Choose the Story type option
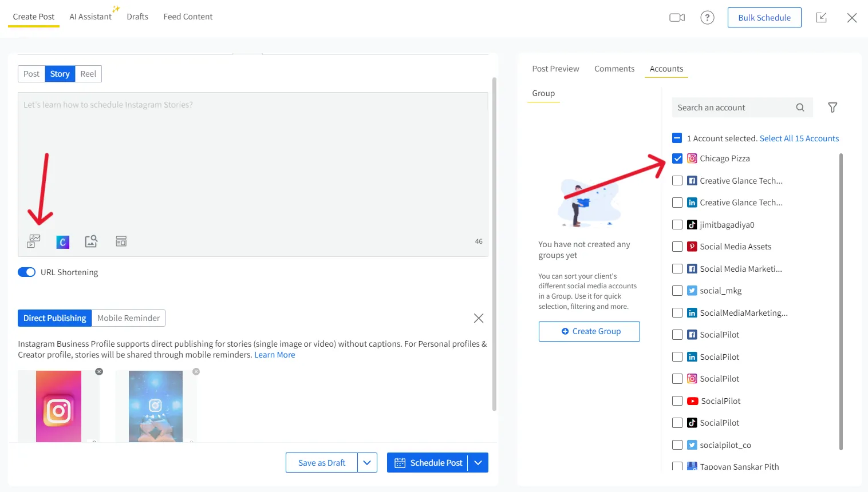Image resolution: width=868 pixels, height=492 pixels. coord(60,74)
